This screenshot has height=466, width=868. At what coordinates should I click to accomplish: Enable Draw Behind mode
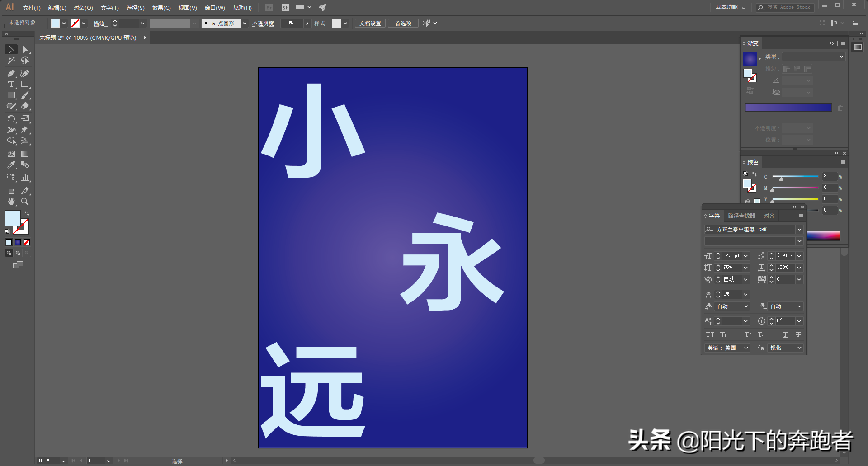18,253
